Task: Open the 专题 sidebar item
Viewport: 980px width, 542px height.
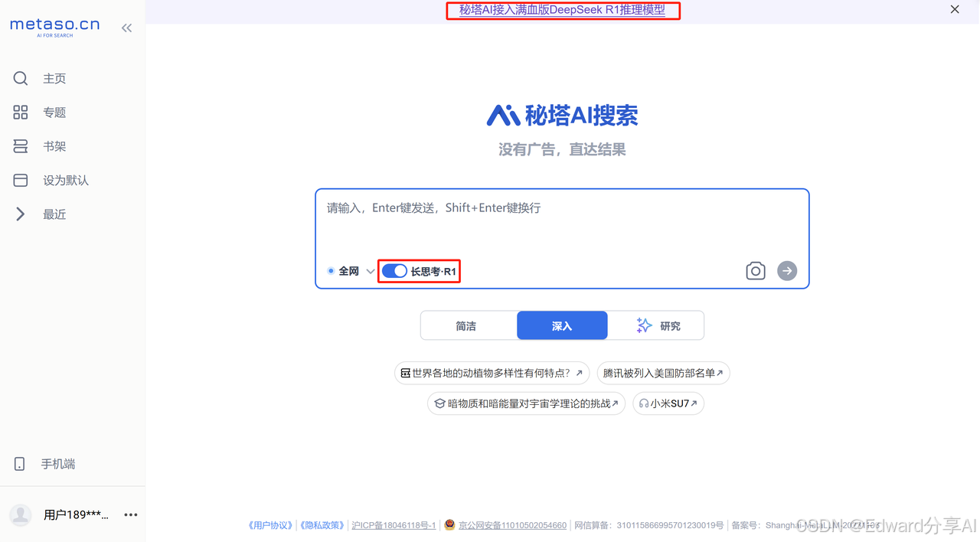Action: pos(54,113)
